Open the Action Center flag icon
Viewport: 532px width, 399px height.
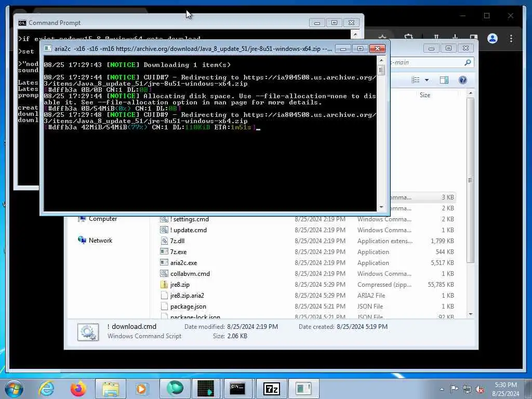coord(454,389)
